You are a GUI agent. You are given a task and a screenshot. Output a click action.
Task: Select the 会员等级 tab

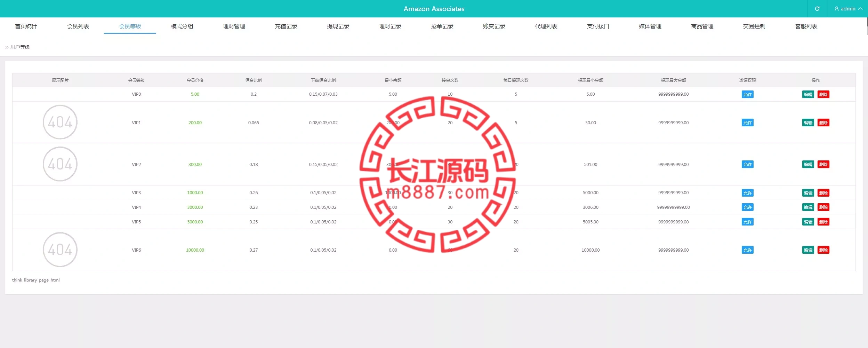coord(130,26)
